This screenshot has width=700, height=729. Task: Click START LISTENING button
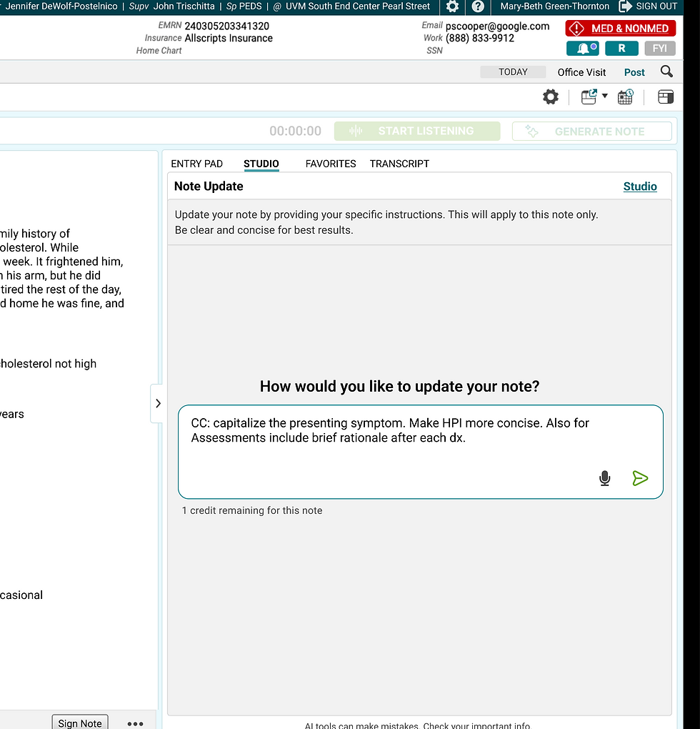click(x=417, y=131)
